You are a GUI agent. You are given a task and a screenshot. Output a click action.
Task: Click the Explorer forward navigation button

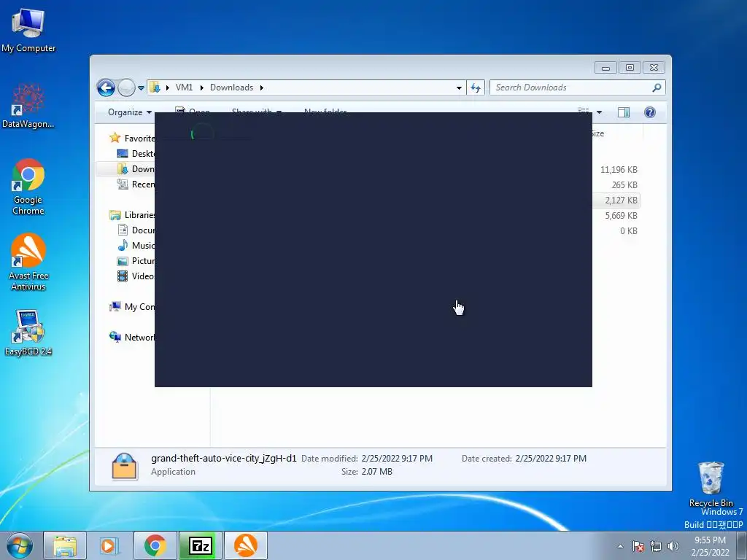tap(126, 87)
